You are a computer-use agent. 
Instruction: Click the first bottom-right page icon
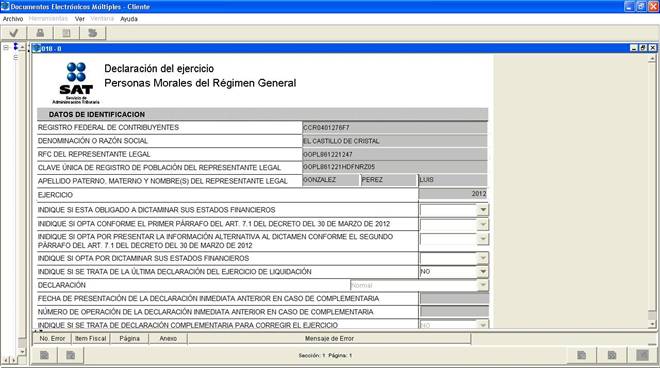[x=581, y=355]
